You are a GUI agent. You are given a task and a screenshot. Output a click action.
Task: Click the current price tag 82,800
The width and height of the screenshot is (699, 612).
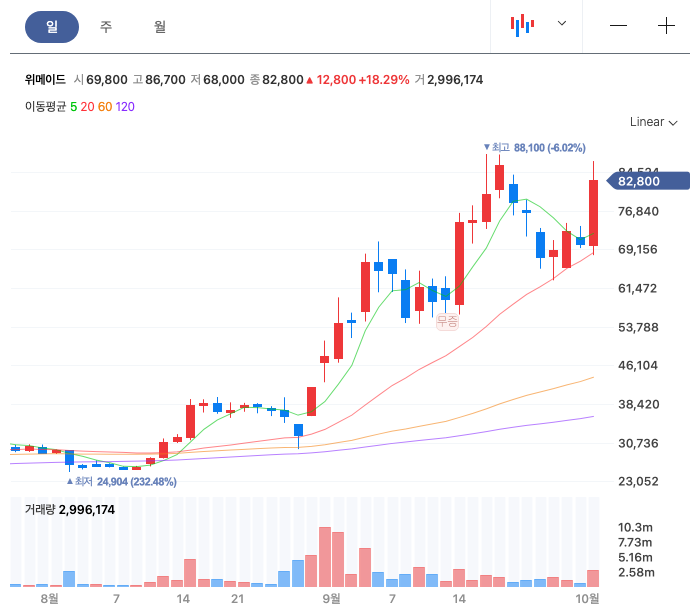pyautogui.click(x=648, y=181)
